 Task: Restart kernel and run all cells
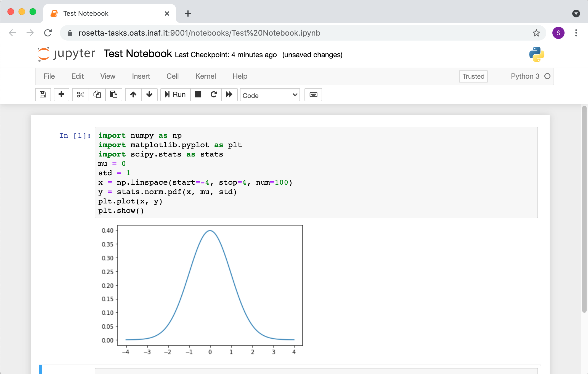pos(229,95)
